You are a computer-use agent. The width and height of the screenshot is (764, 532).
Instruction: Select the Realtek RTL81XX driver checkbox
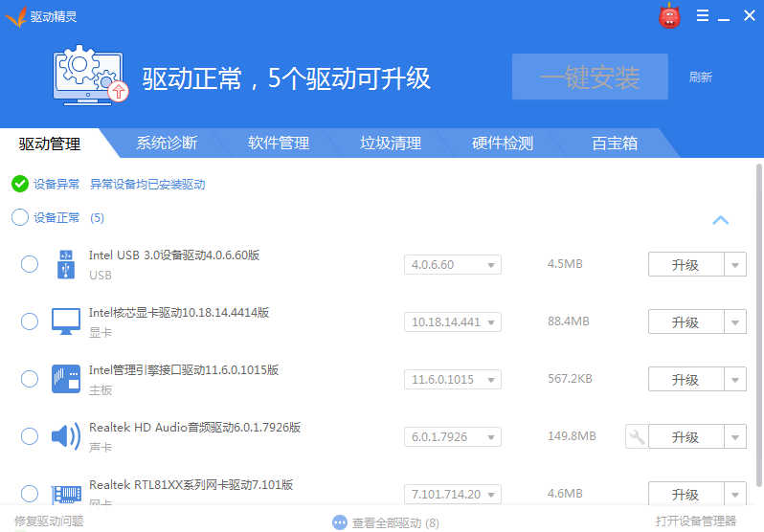30,494
